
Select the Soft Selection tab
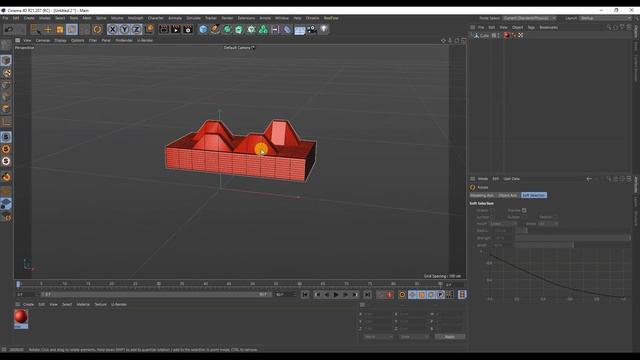pos(534,196)
